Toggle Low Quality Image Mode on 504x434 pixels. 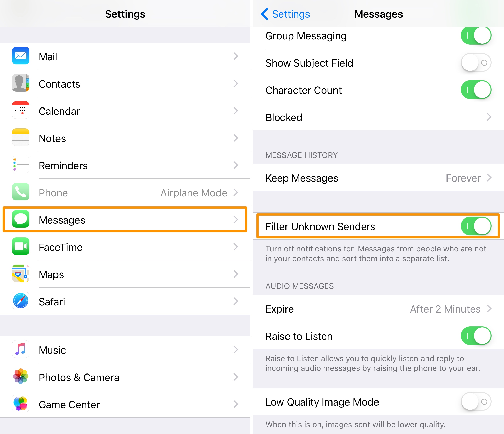[x=476, y=402]
